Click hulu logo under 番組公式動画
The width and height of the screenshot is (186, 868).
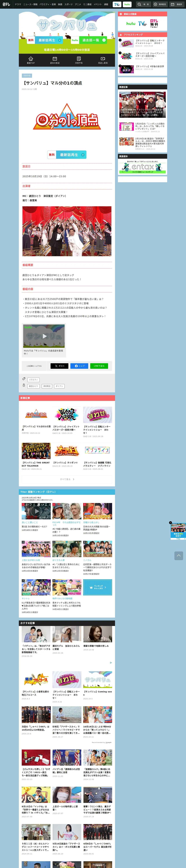(131, 24)
